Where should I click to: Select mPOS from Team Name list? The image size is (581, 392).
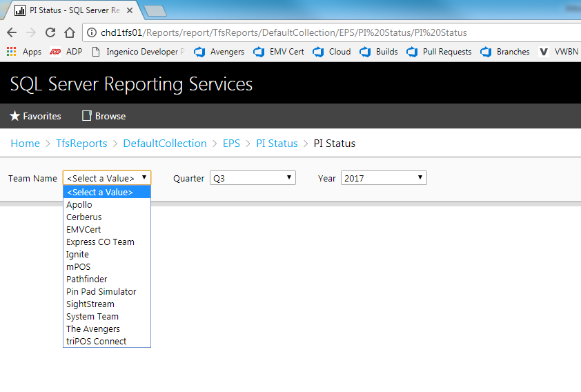(107, 267)
